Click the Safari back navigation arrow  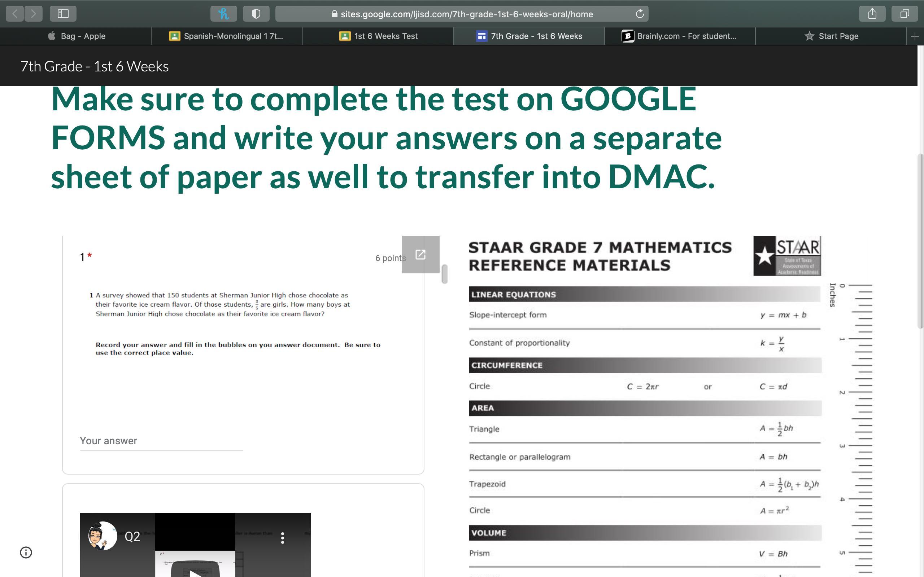click(x=15, y=14)
